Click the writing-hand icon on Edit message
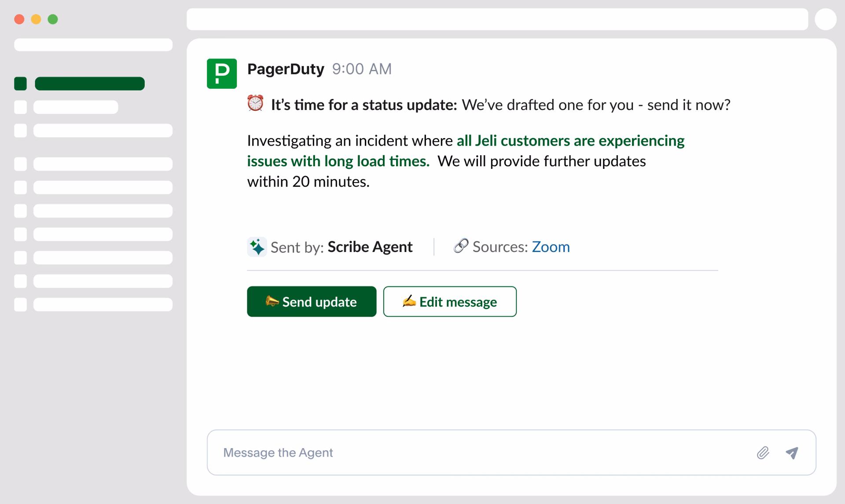845x504 pixels. [x=409, y=301]
